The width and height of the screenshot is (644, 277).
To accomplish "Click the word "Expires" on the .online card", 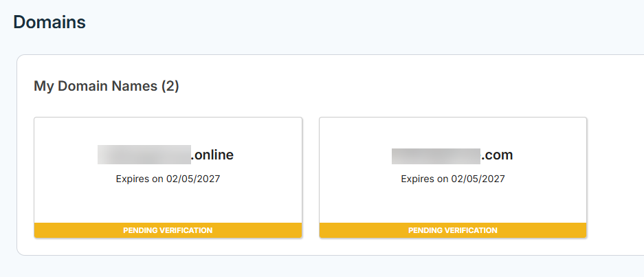I will [x=133, y=179].
